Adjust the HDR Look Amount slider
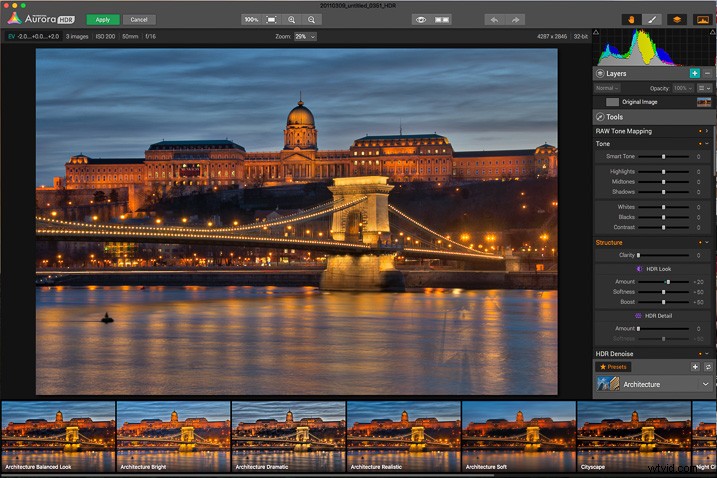This screenshot has width=717, height=478. (663, 282)
